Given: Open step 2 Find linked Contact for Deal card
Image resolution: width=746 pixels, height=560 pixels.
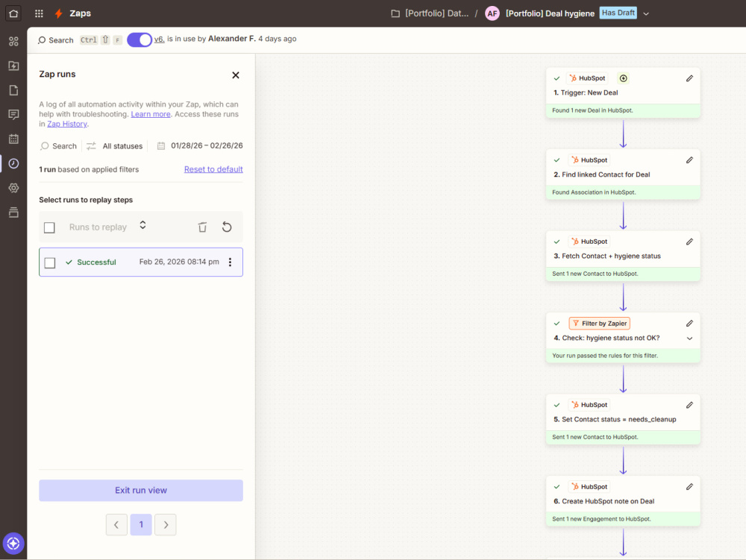Looking at the screenshot, I should click(623, 174).
